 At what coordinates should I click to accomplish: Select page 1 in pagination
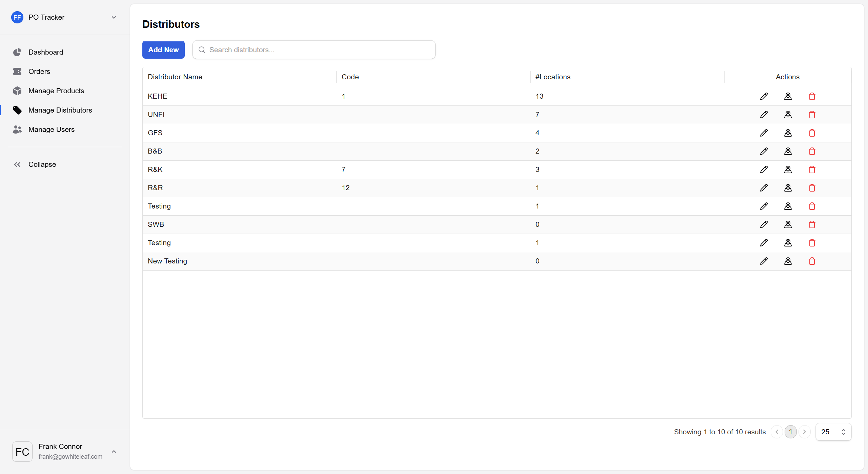coord(790,432)
